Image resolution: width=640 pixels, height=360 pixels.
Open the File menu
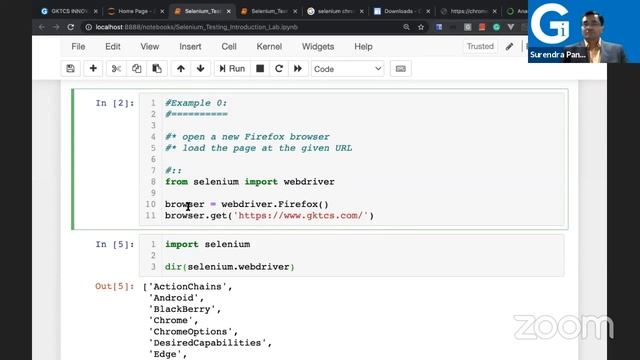78,47
